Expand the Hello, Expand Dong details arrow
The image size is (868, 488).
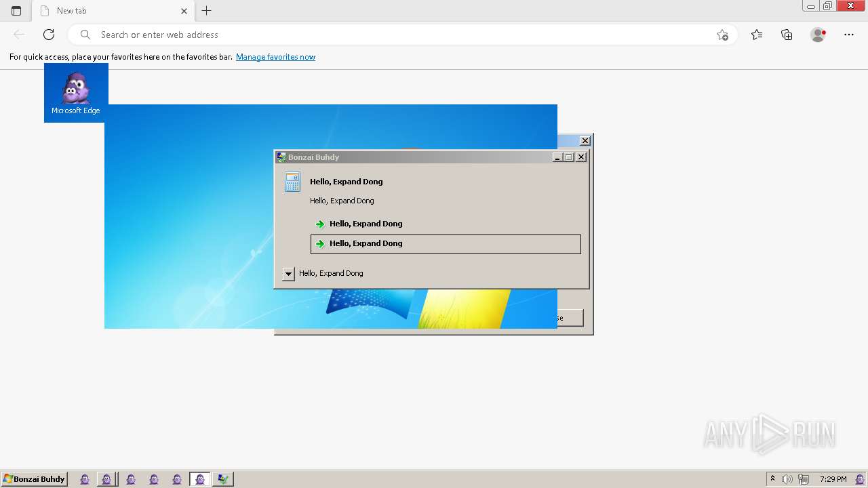click(x=288, y=274)
